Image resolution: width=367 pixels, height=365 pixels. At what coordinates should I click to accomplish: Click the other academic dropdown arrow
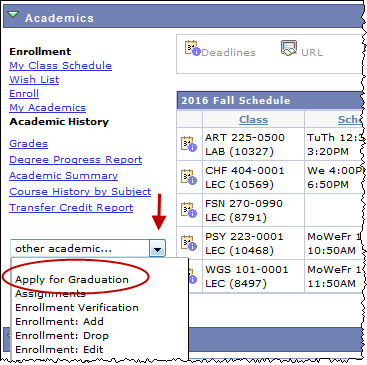pyautogui.click(x=157, y=249)
